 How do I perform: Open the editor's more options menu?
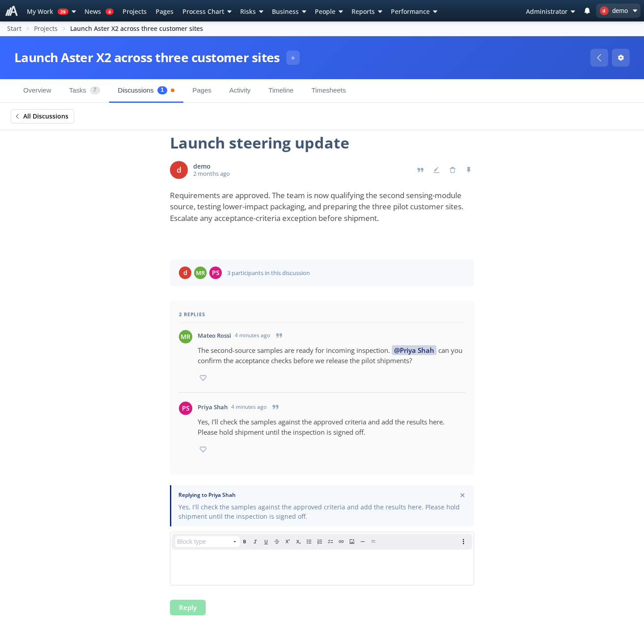[x=463, y=542]
